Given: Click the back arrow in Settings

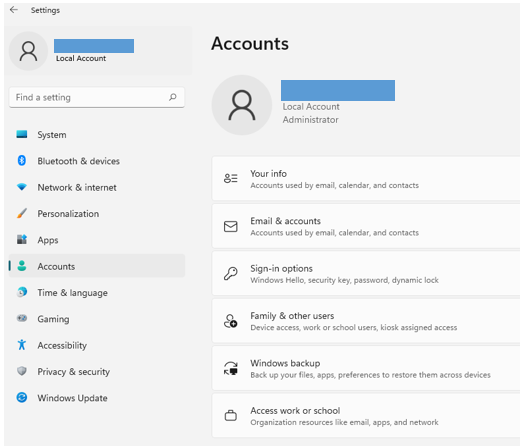Looking at the screenshot, I should point(14,10).
